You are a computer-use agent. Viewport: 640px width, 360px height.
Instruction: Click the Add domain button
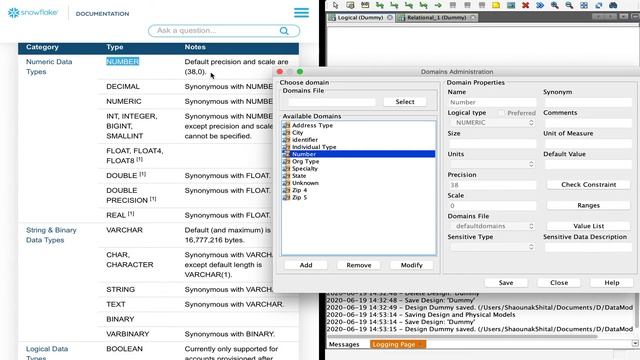coord(306,265)
